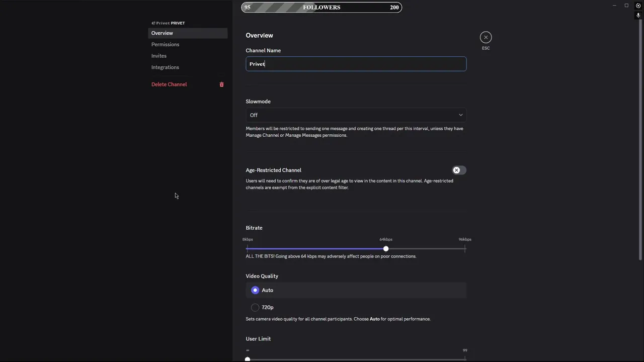Screen dimensions: 644x362
Task: Click the 8kbps bitrate label
Action: pos(248,239)
